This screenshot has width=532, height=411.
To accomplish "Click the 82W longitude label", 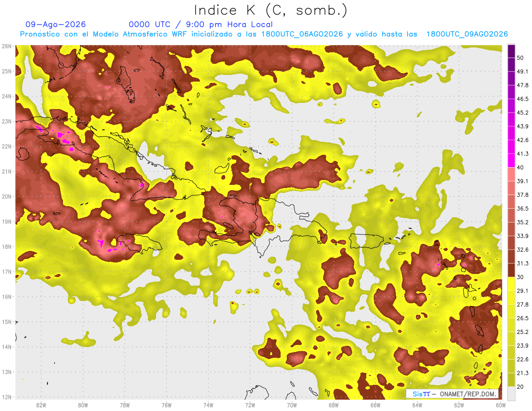I will 41,405.
